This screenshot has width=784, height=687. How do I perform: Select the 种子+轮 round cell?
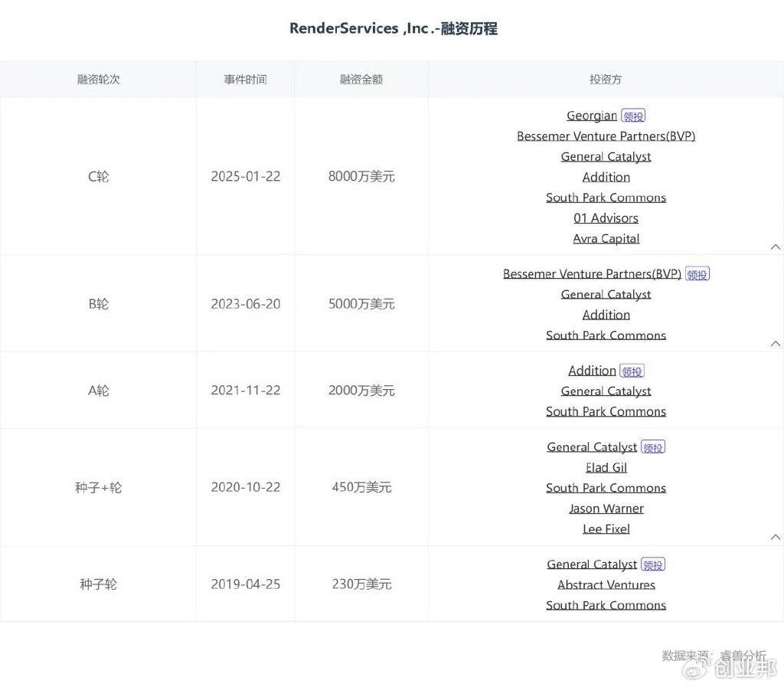pyautogui.click(x=98, y=488)
